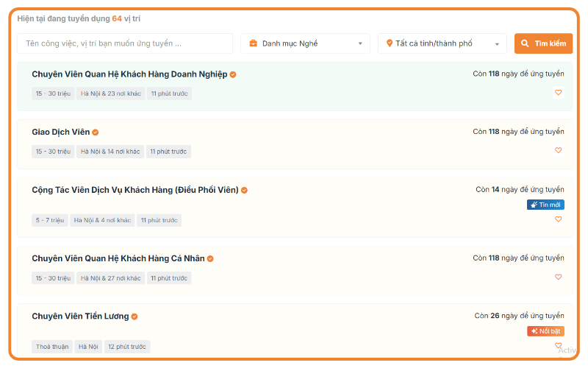Open Chuyên Viên Tiền Lương job posting
Screen dimensions: 588x368
click(80, 316)
